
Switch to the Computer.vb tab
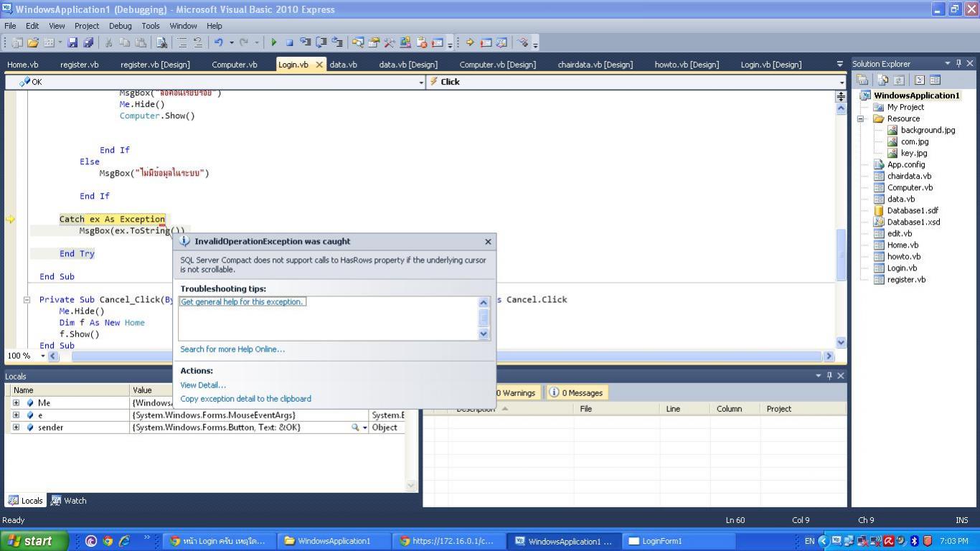[235, 65]
